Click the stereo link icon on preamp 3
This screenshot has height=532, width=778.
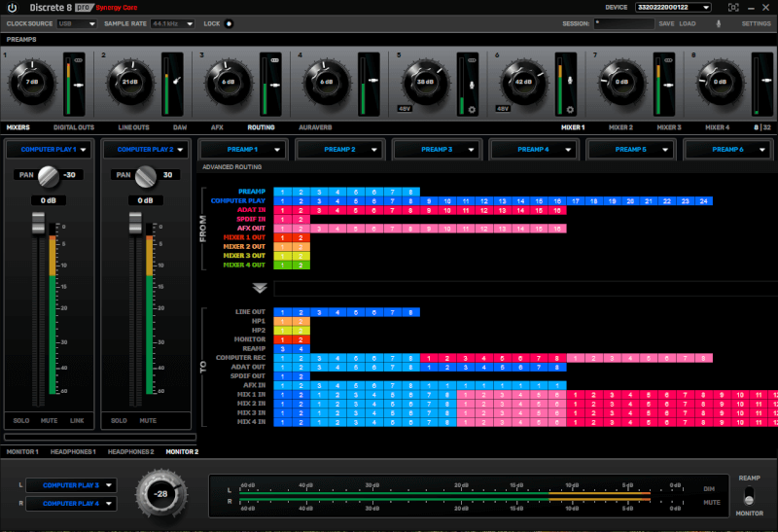tap(275, 60)
